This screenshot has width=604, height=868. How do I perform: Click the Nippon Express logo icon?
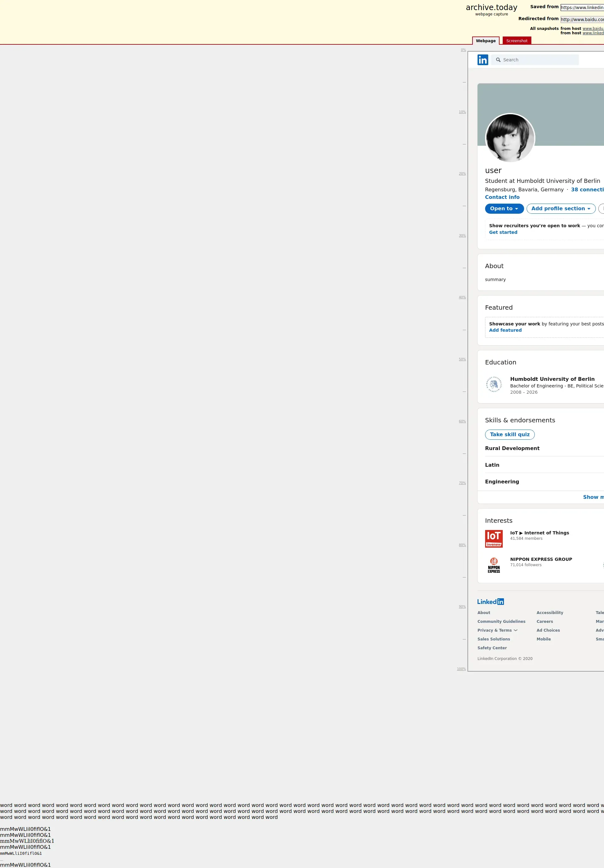tap(494, 565)
